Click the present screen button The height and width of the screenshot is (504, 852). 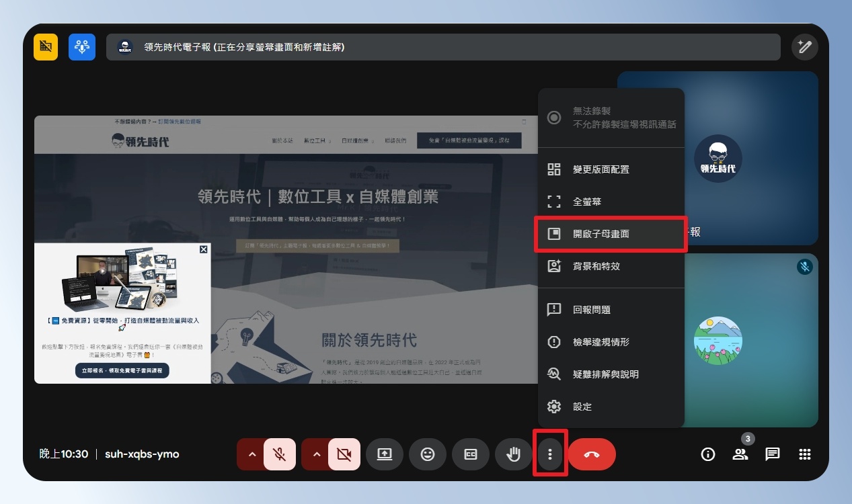[385, 454]
